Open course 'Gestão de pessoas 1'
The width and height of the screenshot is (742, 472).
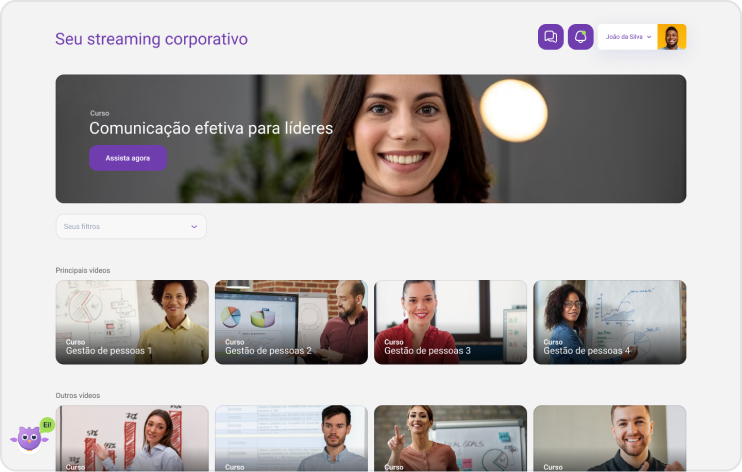[132, 322]
